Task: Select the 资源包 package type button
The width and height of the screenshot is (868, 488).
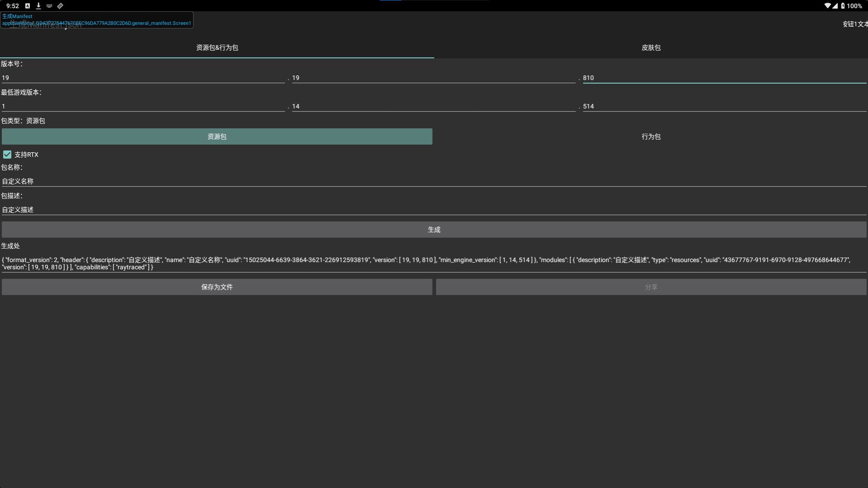Action: point(217,136)
